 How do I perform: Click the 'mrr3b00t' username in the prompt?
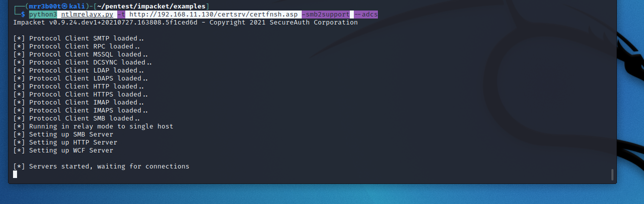point(45,6)
